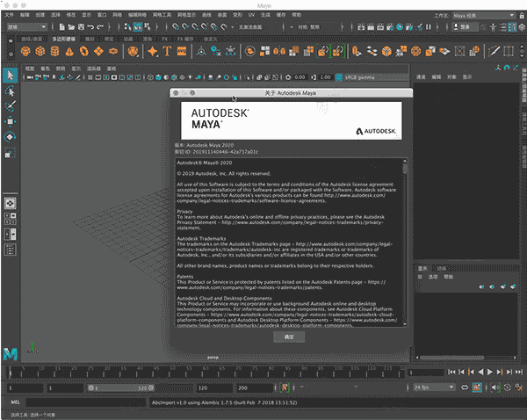The height and width of the screenshot is (420, 527).
Task: Click the About dialog vertical scrollbar
Action: click(x=405, y=243)
